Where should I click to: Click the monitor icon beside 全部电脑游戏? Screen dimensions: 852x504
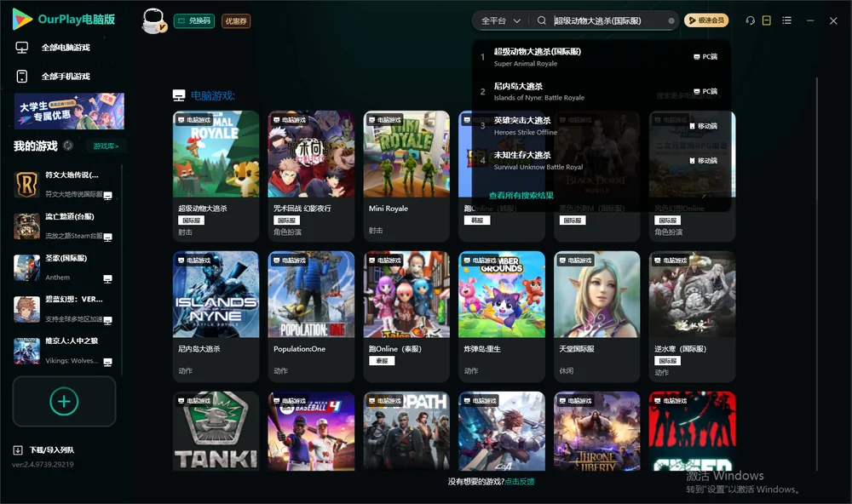22,48
